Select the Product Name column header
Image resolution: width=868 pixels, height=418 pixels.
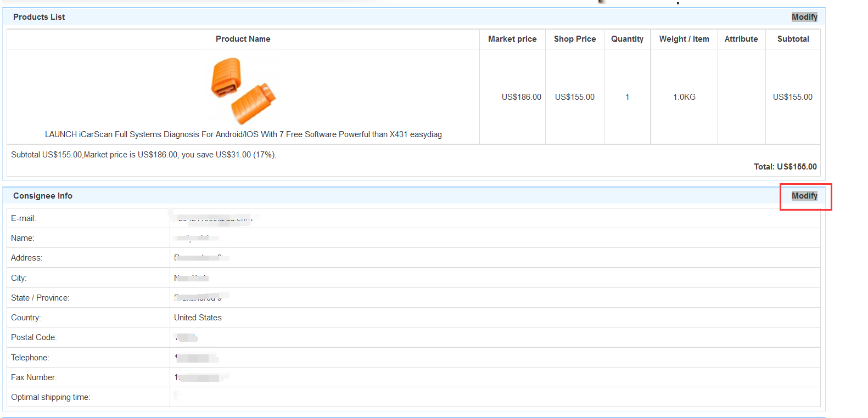pyautogui.click(x=243, y=39)
